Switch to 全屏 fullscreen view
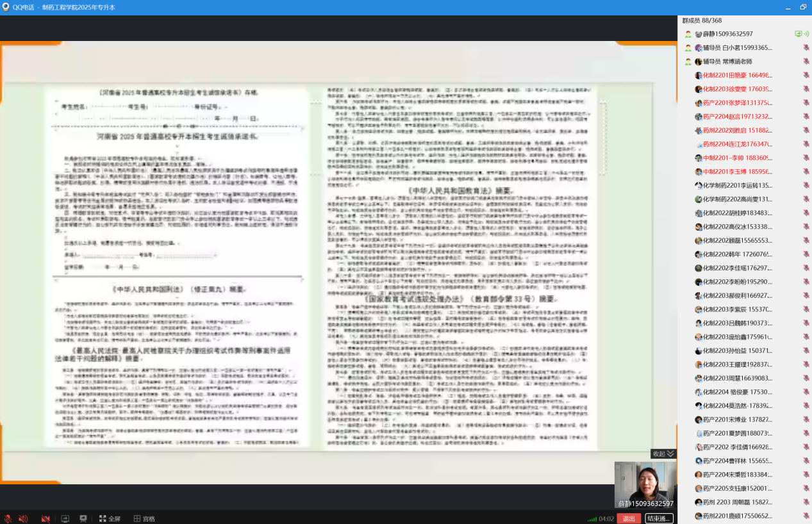Image resolution: width=812 pixels, height=524 pixels. click(110, 518)
